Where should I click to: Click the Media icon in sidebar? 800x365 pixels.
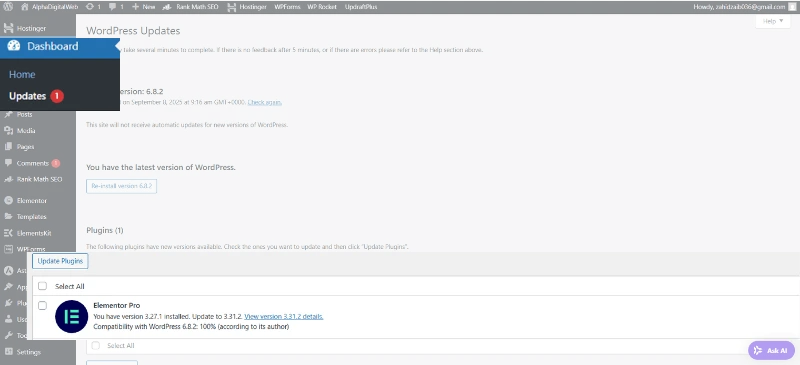pyautogui.click(x=8, y=131)
